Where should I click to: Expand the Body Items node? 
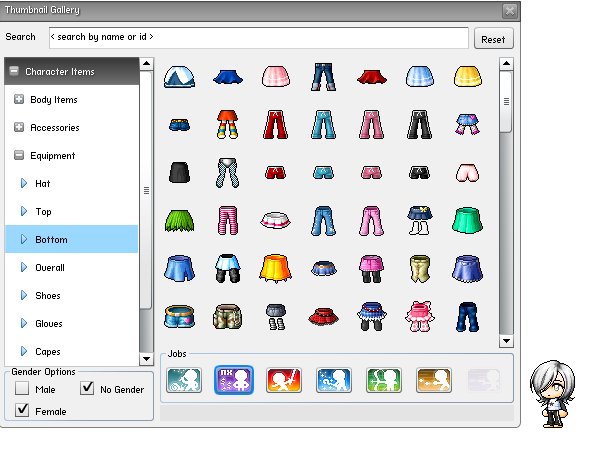(x=19, y=99)
